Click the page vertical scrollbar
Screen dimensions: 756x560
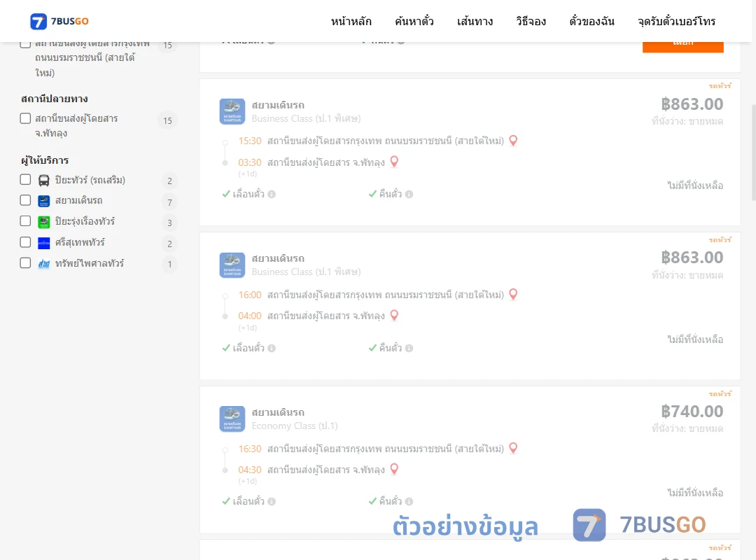coord(754,152)
